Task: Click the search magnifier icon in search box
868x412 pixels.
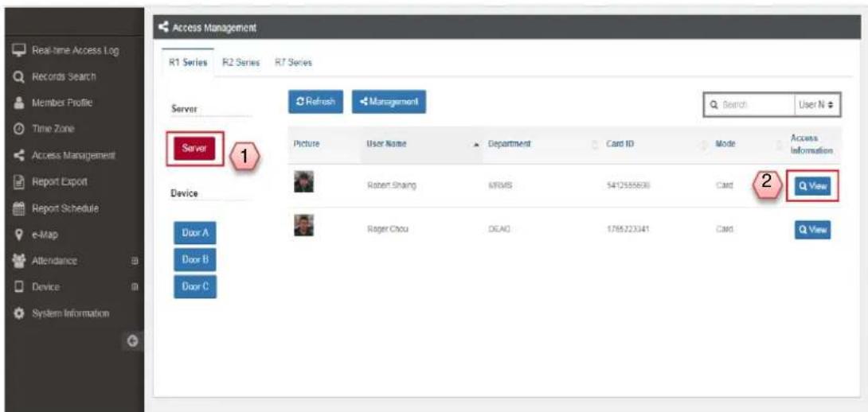Action: 714,104
